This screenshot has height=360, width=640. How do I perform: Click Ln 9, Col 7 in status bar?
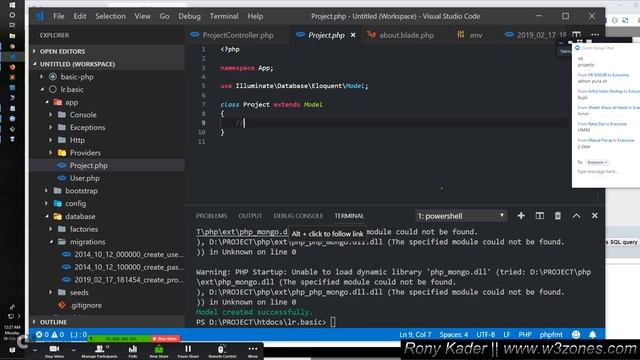coord(415,335)
